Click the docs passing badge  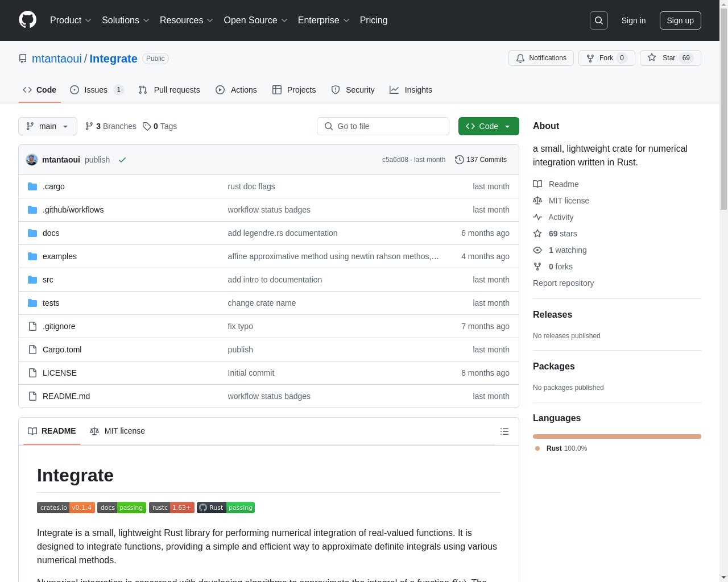(x=122, y=508)
